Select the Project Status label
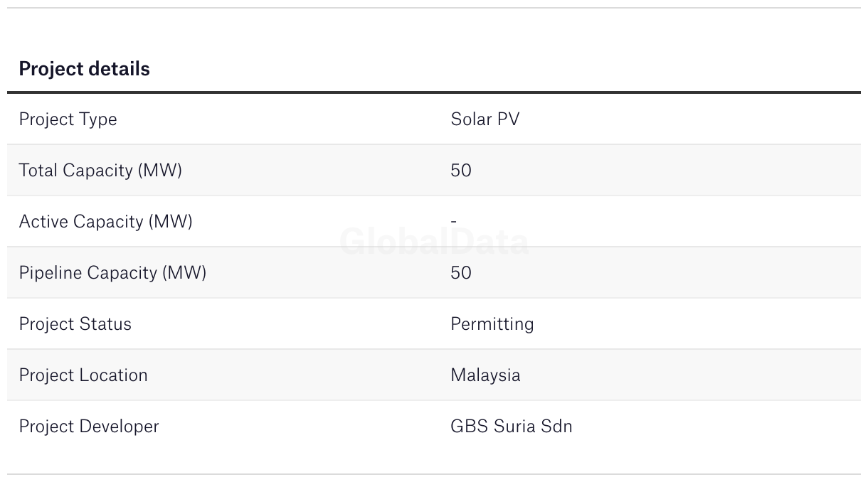Viewport: 868px width, 482px height. (75, 324)
